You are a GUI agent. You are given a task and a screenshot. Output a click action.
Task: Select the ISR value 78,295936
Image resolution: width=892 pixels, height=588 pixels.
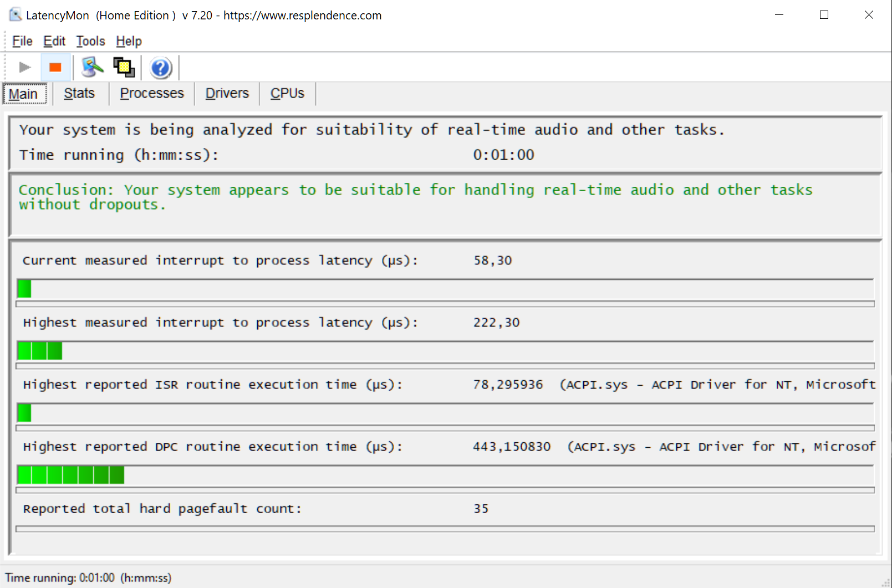[508, 385]
